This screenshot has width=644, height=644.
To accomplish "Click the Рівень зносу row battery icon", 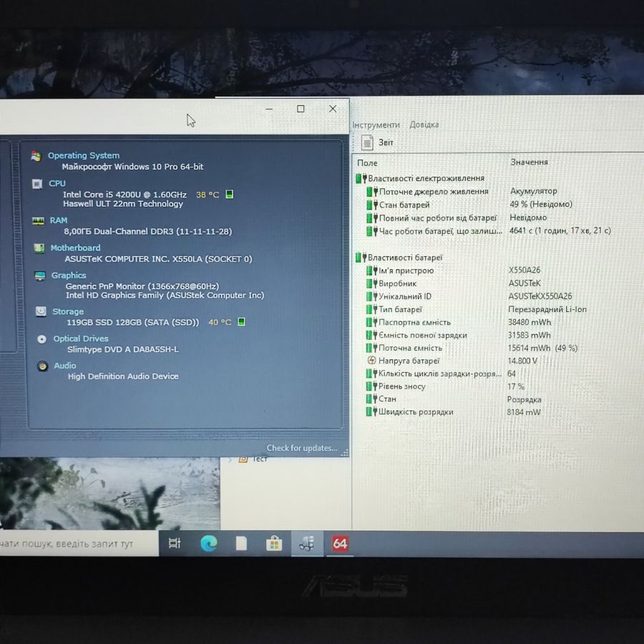I will pyautogui.click(x=371, y=386).
